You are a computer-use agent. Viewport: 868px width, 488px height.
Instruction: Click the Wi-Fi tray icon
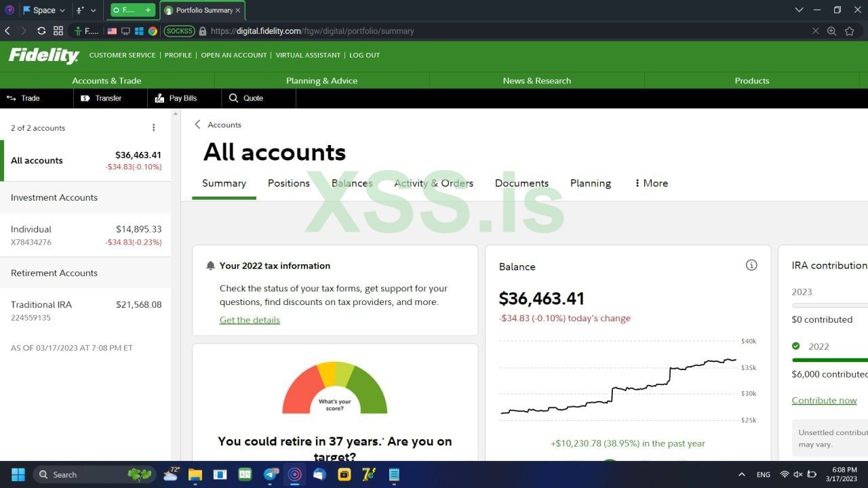coord(785,474)
